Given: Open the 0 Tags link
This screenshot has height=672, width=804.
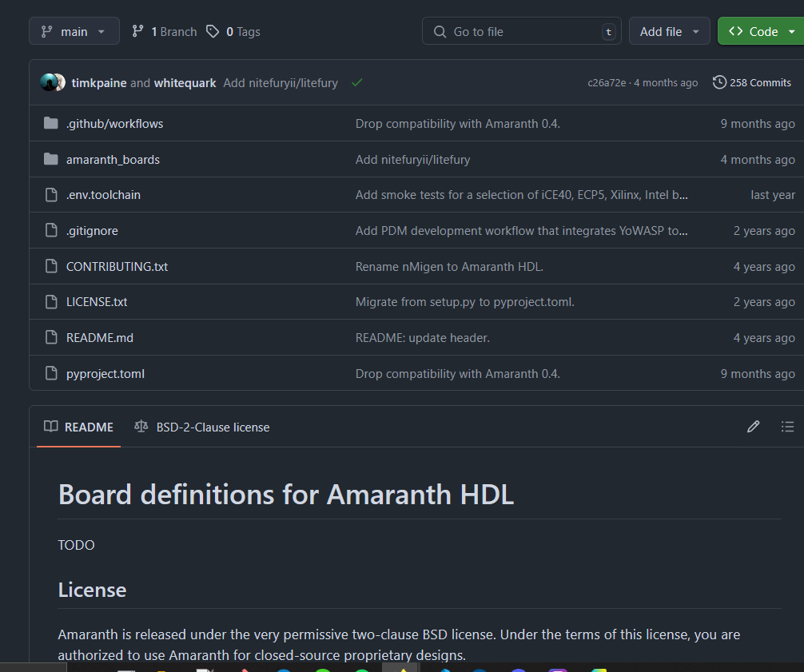Looking at the screenshot, I should (x=233, y=31).
